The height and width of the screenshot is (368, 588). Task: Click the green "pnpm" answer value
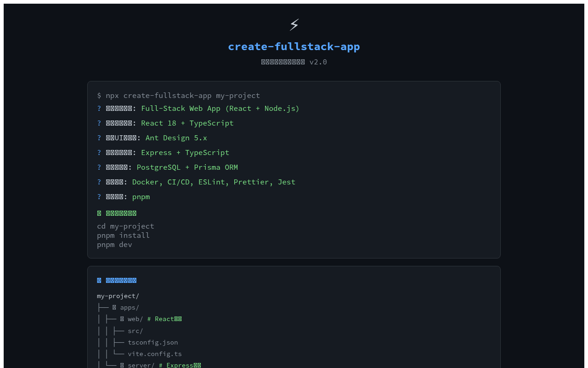click(x=141, y=197)
